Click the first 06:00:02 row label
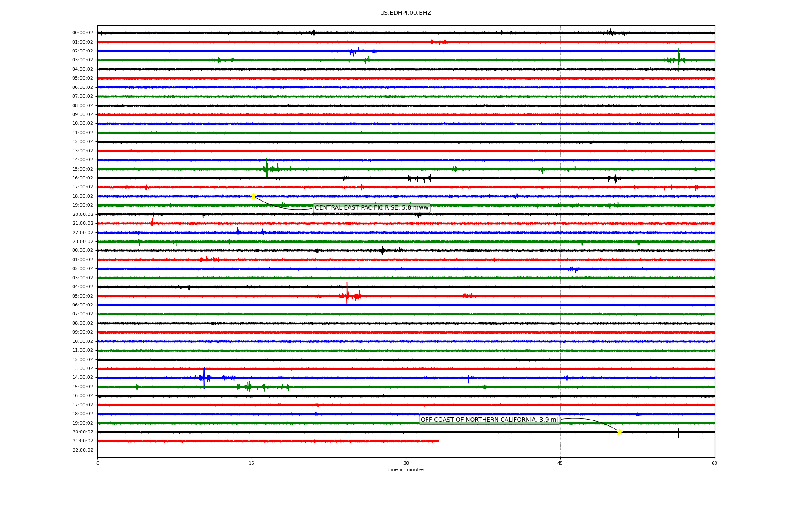The image size is (812, 508). pos(82,88)
